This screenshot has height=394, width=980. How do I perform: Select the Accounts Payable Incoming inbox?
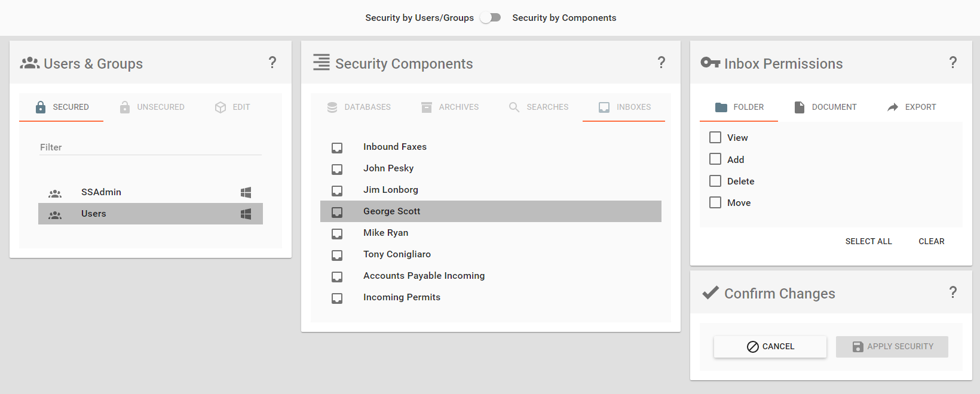(x=424, y=276)
